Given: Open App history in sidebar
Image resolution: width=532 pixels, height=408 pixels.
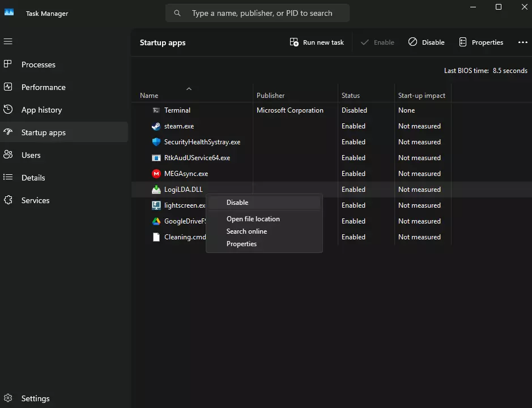Looking at the screenshot, I should point(41,110).
